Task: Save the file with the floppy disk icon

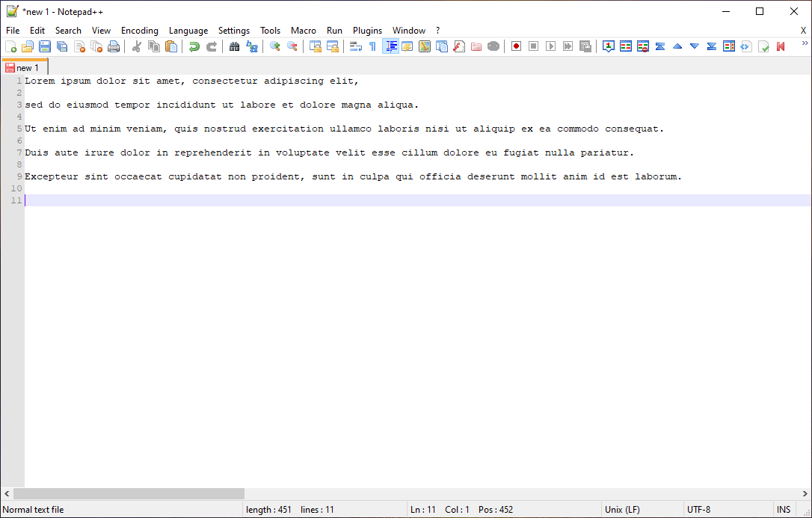Action: (45, 46)
